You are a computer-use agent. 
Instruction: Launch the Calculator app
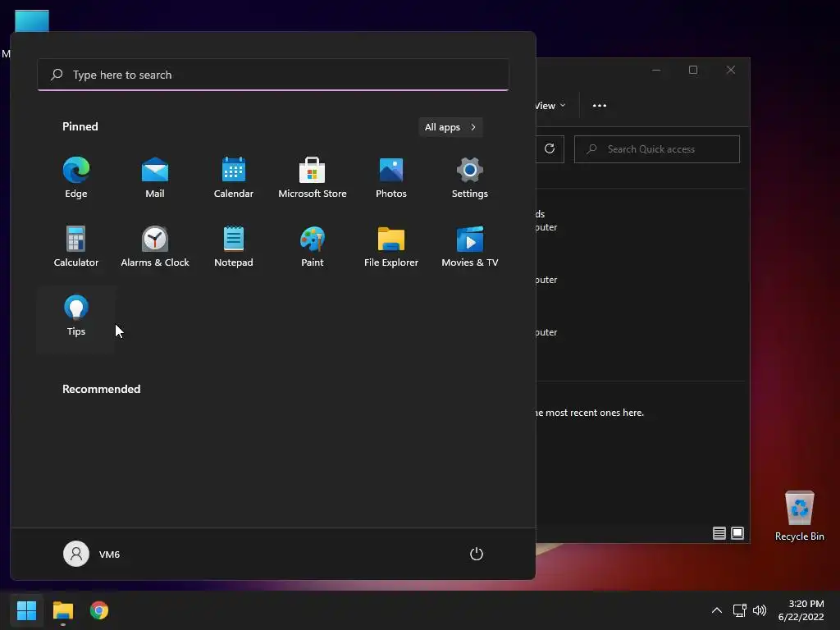pyautogui.click(x=76, y=247)
